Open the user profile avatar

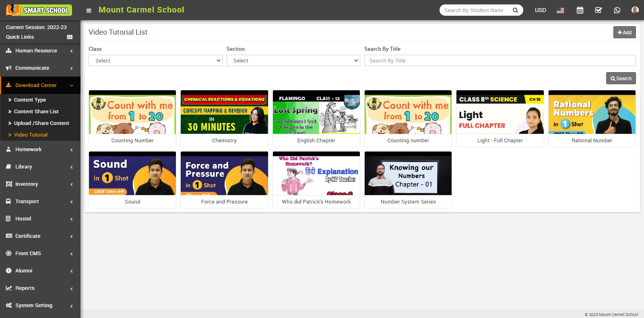[635, 10]
